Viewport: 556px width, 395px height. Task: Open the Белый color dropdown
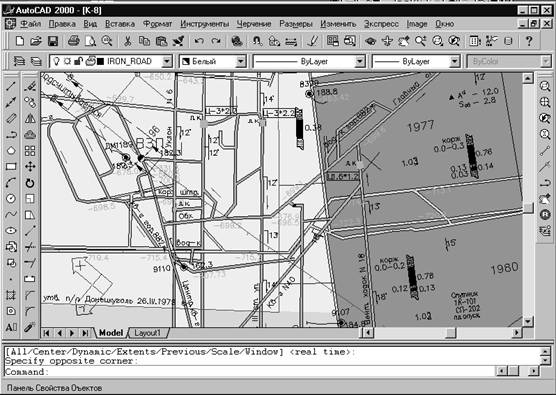[x=241, y=61]
